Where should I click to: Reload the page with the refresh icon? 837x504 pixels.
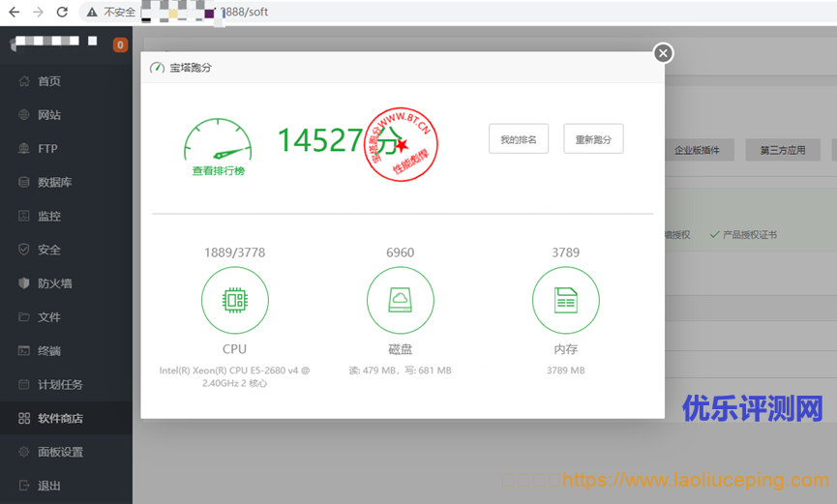click(62, 12)
